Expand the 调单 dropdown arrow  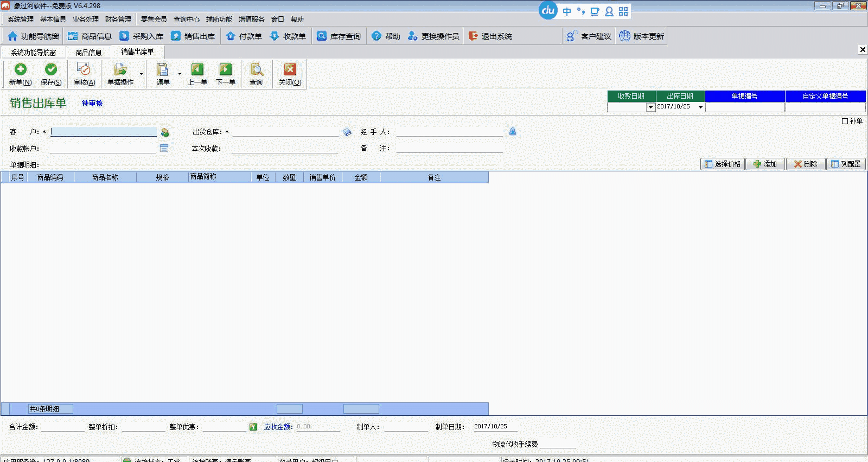point(180,74)
